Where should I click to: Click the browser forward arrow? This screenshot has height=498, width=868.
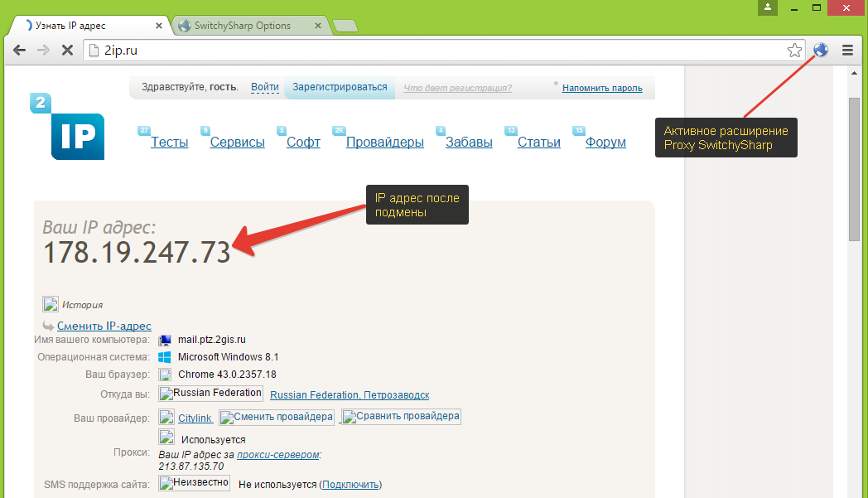43,51
